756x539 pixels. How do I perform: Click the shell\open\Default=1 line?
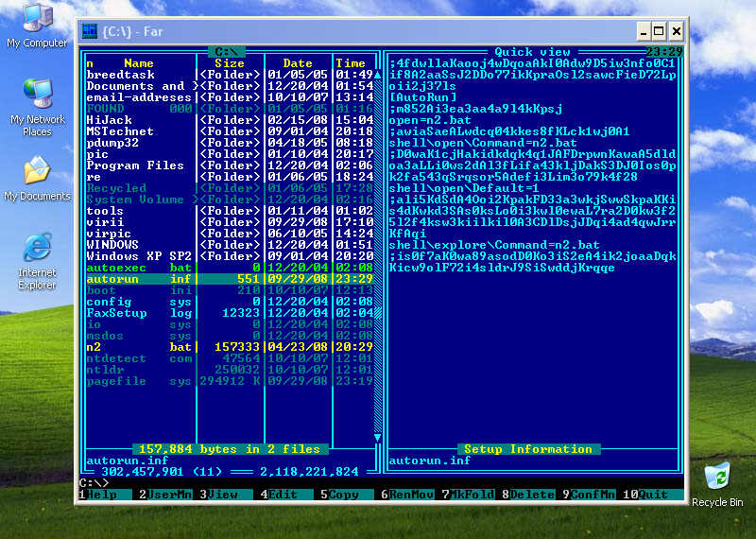click(x=464, y=188)
